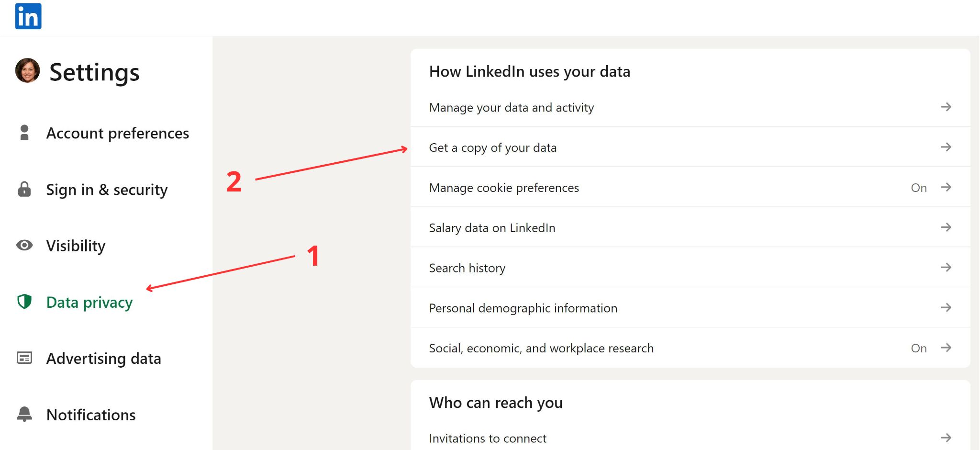Open Personal demographic information

pos(523,308)
